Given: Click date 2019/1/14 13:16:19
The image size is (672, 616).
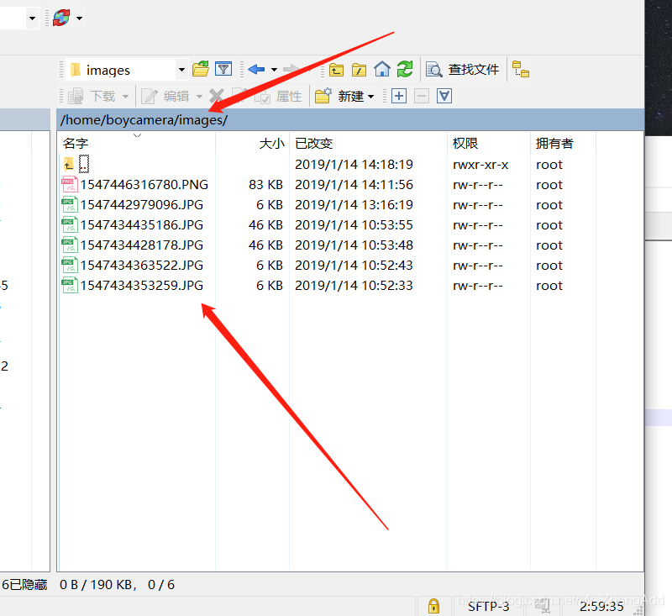Looking at the screenshot, I should (x=354, y=204).
